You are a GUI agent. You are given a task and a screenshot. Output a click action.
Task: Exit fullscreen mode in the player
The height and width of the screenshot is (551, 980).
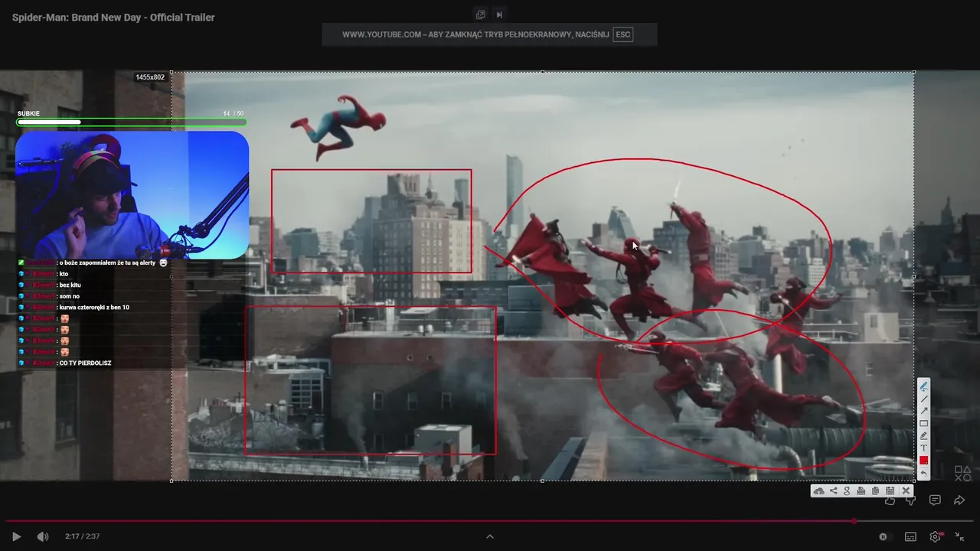click(960, 536)
